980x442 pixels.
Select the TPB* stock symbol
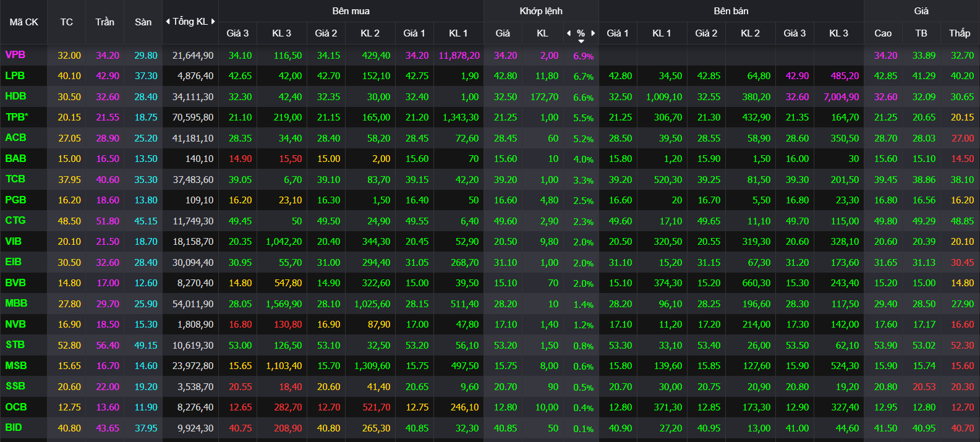pos(17,117)
